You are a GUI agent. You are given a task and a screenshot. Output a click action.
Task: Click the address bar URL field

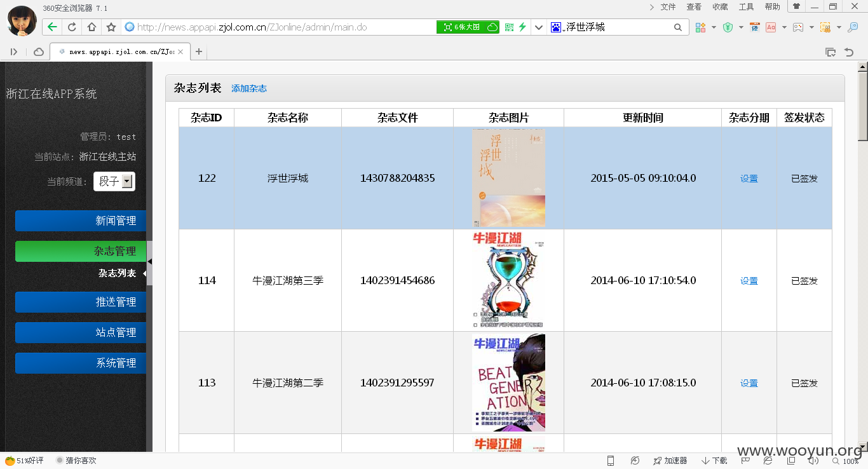[280, 27]
